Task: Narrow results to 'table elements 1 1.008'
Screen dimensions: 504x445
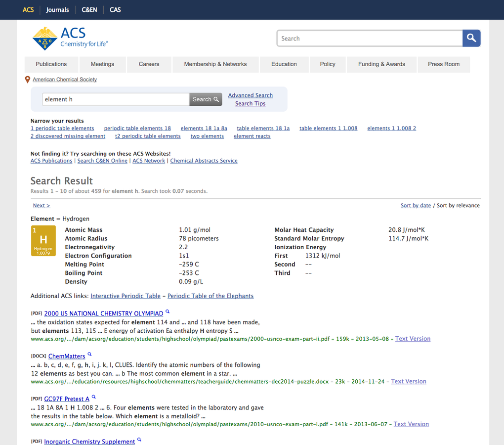Action: [328, 128]
